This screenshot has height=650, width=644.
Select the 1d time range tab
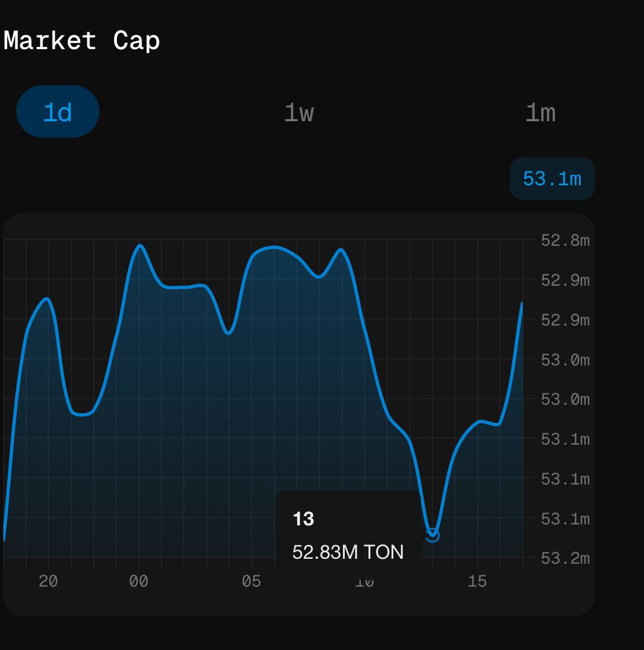coord(57,112)
